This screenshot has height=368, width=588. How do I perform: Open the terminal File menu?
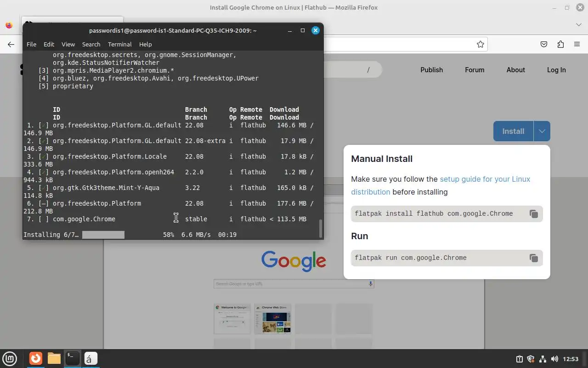[31, 44]
